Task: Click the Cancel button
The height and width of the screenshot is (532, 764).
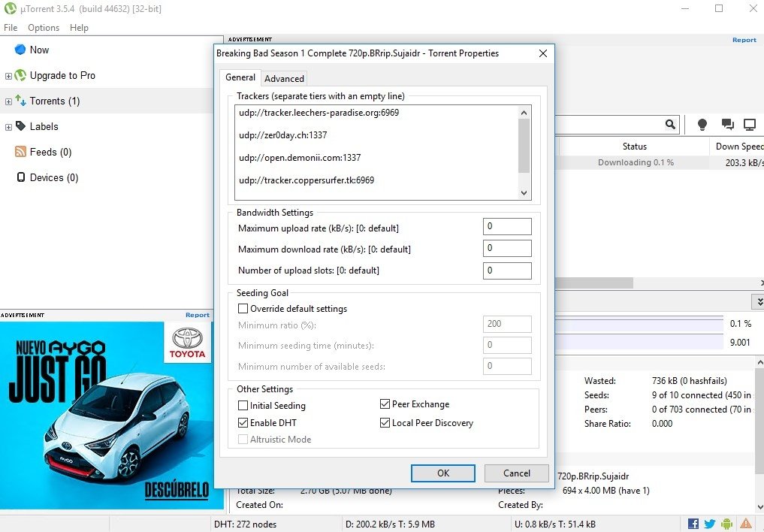Action: pos(517,473)
